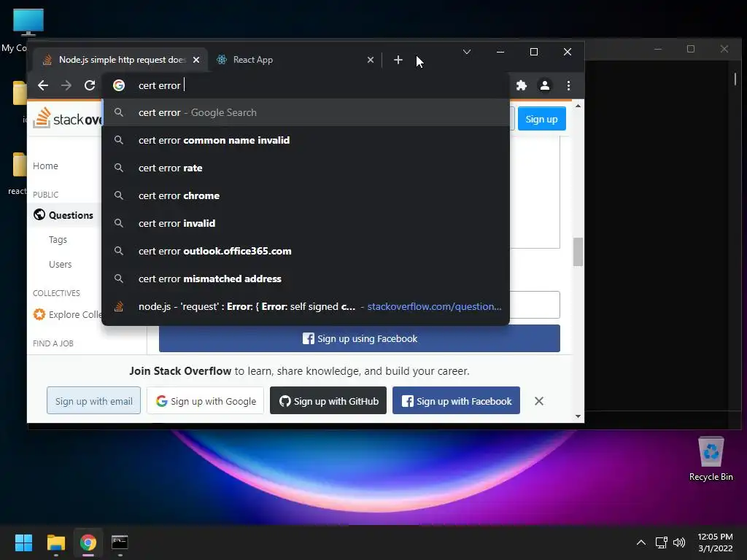747x560 pixels.
Task: Click the scrollbar down arrow
Action: pyautogui.click(x=578, y=416)
